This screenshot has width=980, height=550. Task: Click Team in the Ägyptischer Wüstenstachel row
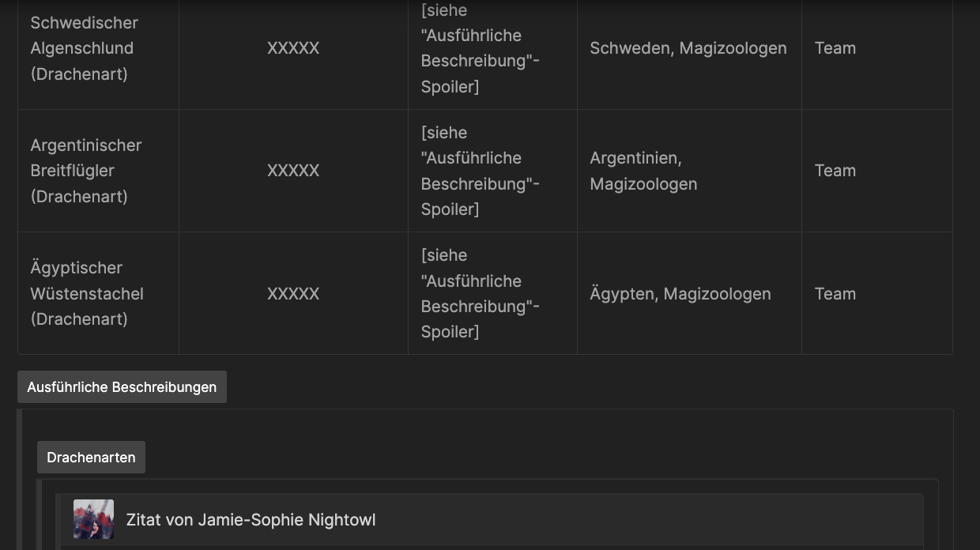(x=835, y=294)
